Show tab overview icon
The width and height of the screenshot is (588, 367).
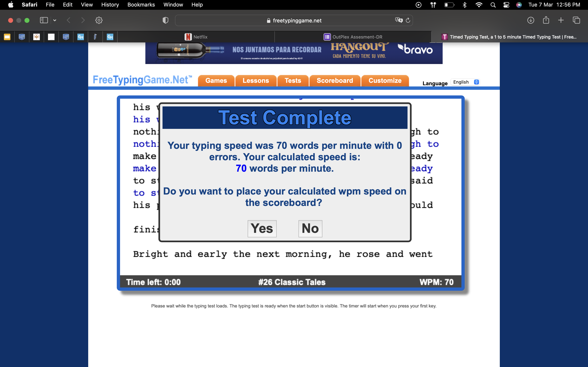click(576, 20)
